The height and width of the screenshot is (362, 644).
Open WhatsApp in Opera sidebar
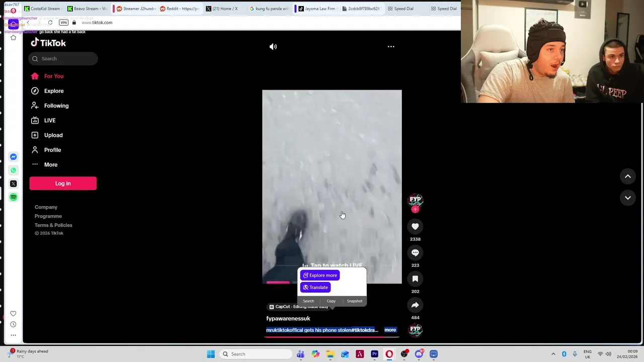(x=14, y=170)
